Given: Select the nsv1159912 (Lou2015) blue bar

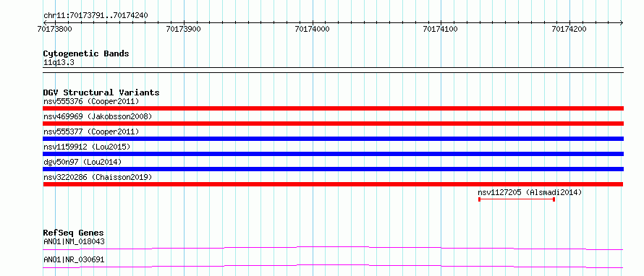Looking at the screenshot, I should [x=333, y=154].
